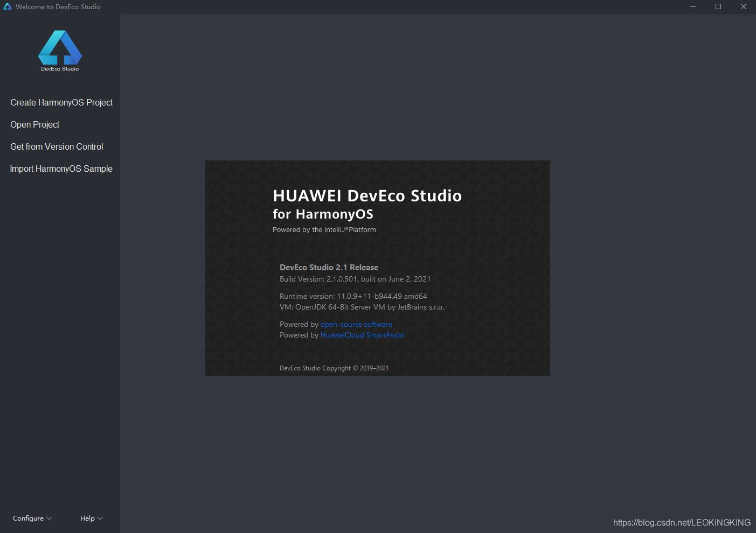Click the 'VM: OpenJDK 64-Bit Server VM' line
The image size is (756, 533).
point(362,307)
